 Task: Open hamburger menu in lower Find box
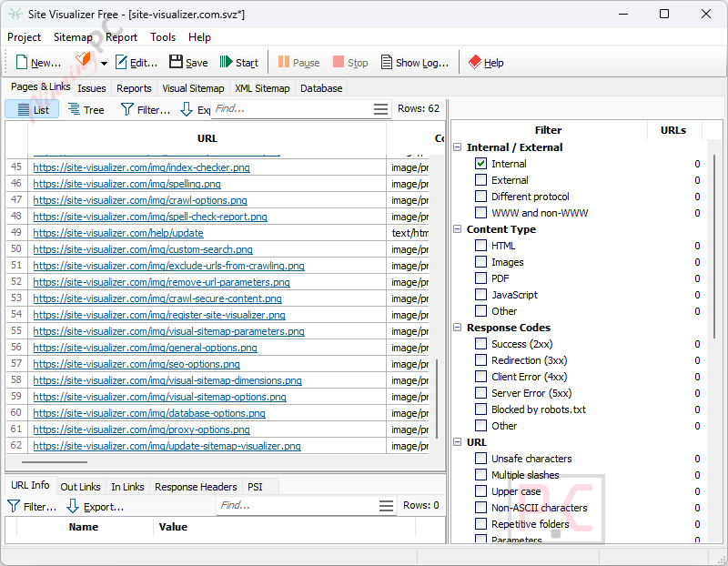click(386, 506)
